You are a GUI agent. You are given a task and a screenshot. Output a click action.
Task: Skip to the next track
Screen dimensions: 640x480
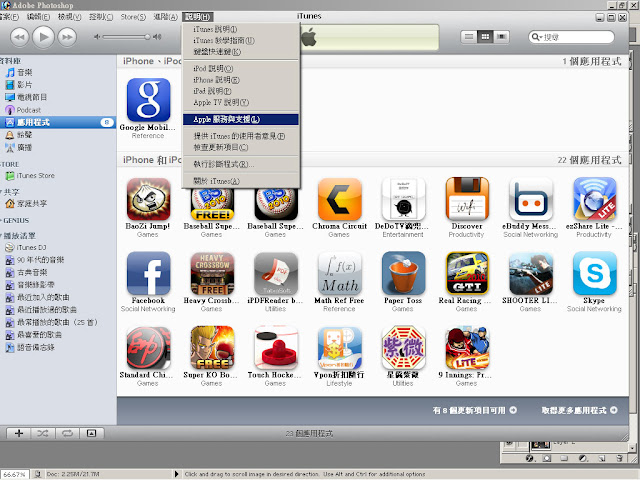pos(67,37)
